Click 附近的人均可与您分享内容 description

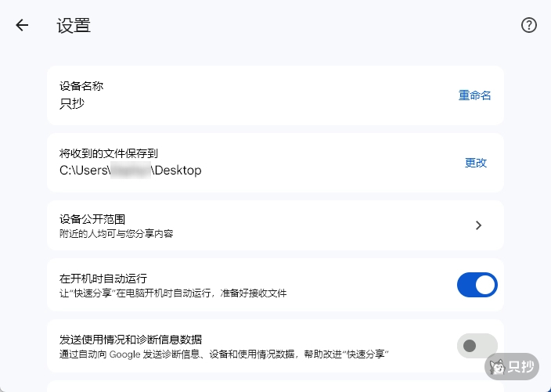coord(117,234)
